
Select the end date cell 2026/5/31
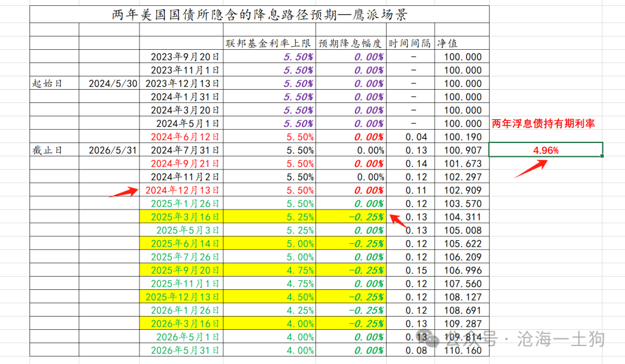[x=109, y=150]
